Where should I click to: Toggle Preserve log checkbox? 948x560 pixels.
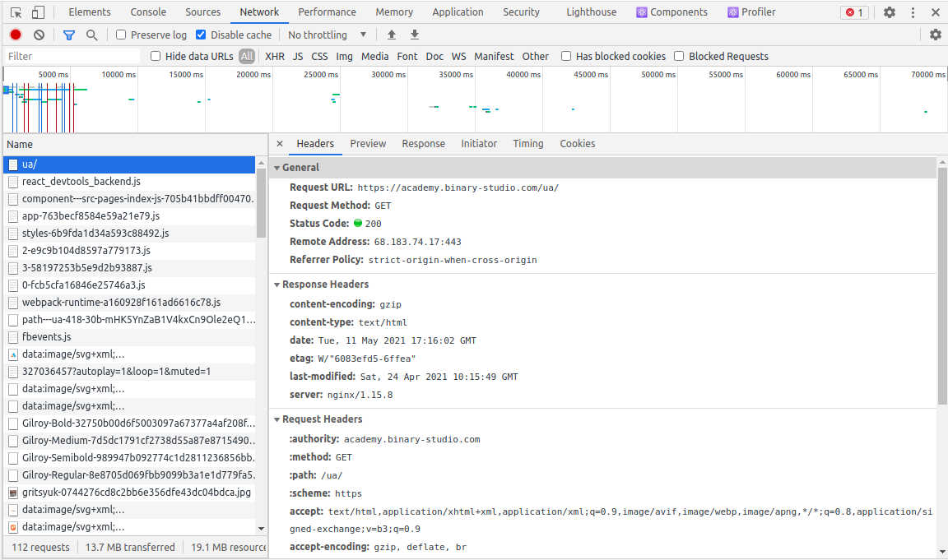[x=121, y=35]
